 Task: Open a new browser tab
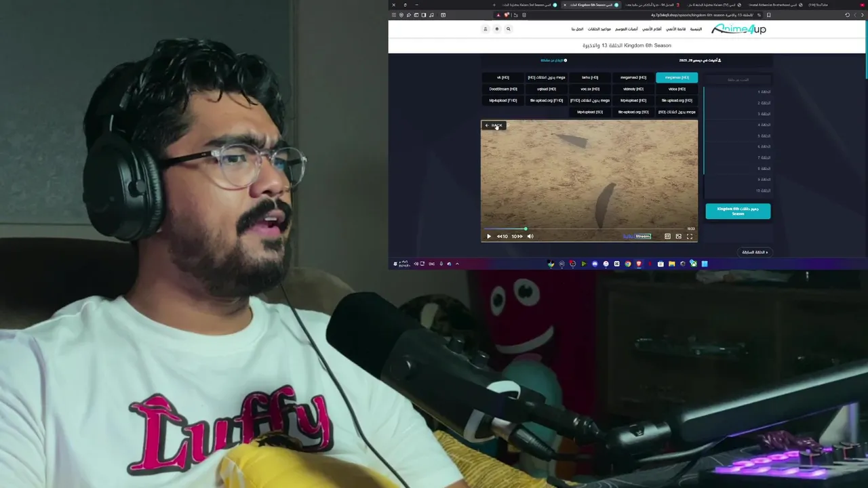click(494, 5)
